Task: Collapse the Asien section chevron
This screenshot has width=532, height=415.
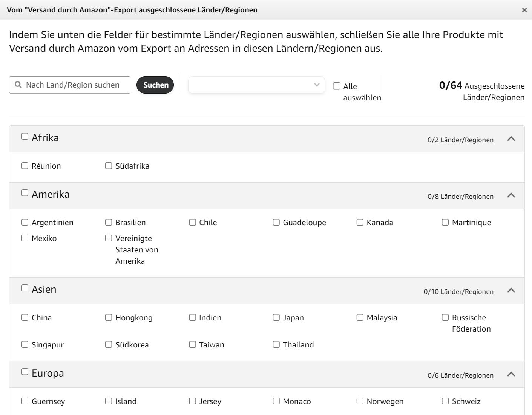Action: tap(511, 290)
